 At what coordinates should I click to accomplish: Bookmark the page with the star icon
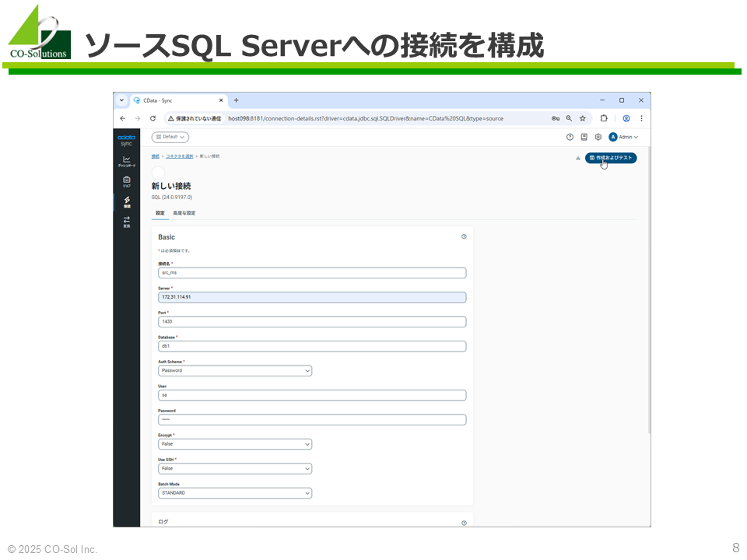(x=583, y=118)
